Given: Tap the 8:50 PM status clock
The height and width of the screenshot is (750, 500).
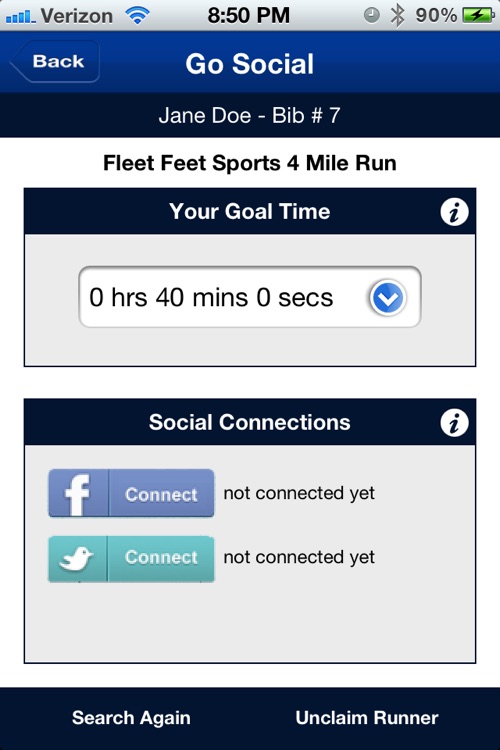Looking at the screenshot, I should click(x=249, y=15).
